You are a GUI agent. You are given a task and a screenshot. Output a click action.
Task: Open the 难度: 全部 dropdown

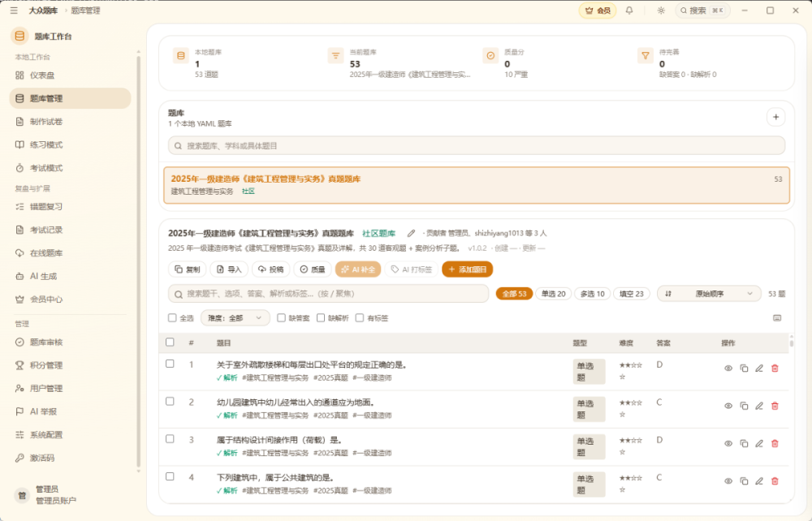point(235,317)
